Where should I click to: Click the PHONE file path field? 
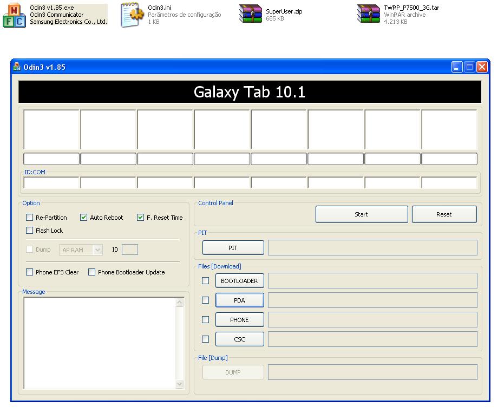372,320
